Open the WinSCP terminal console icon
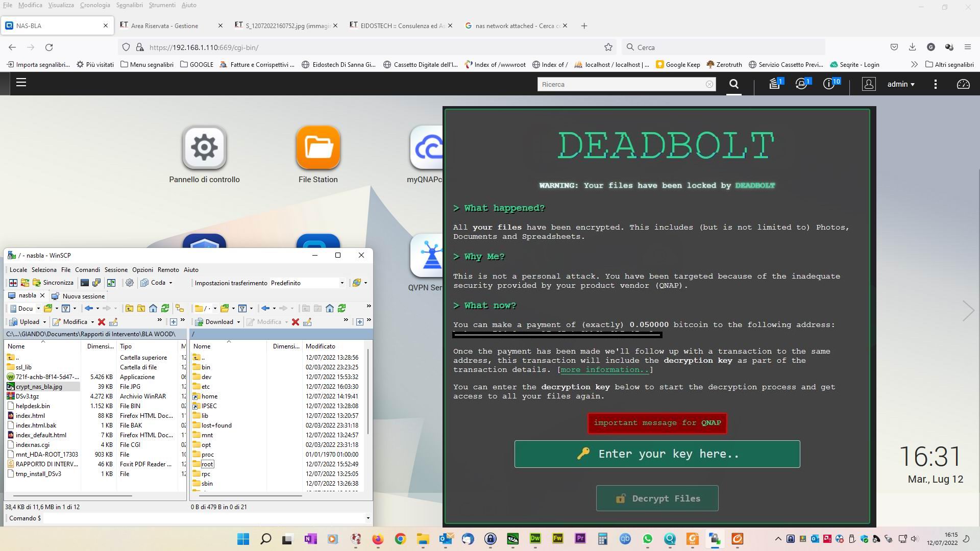 click(85, 283)
